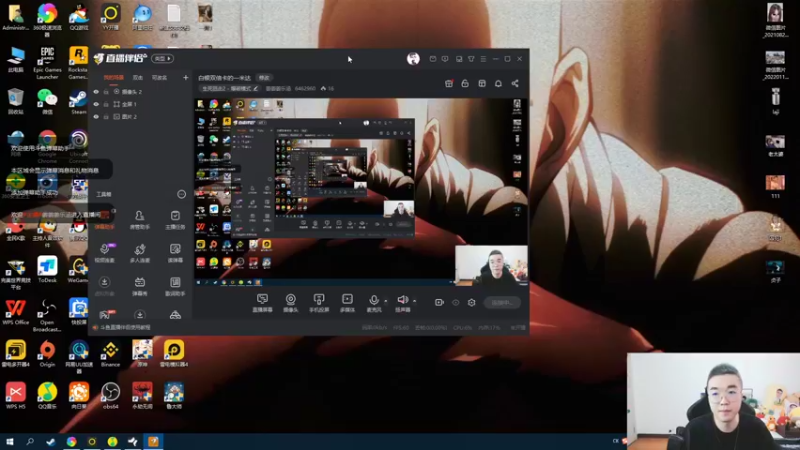Open the 读弹幕 tool

point(175,253)
